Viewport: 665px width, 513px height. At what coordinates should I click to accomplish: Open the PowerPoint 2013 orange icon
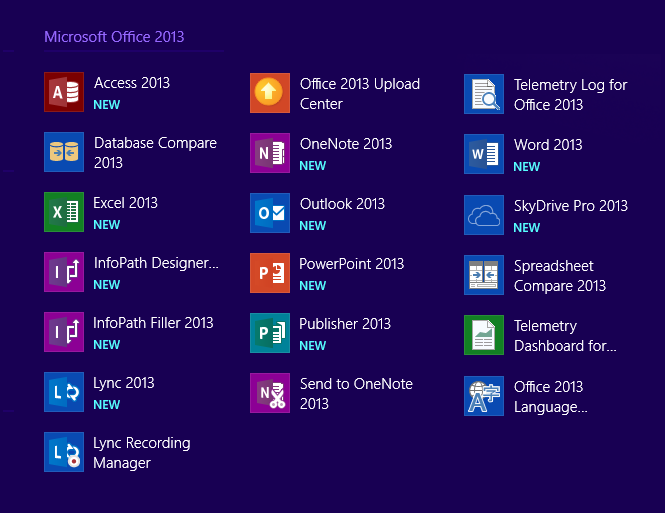270,273
